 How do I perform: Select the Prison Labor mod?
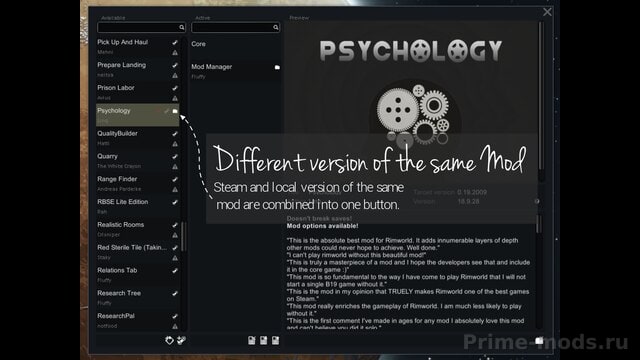[x=138, y=93]
